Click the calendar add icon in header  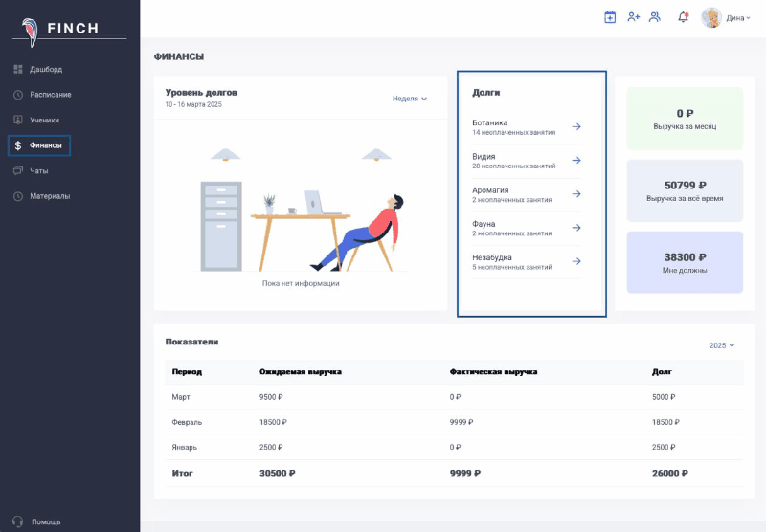[x=610, y=17]
